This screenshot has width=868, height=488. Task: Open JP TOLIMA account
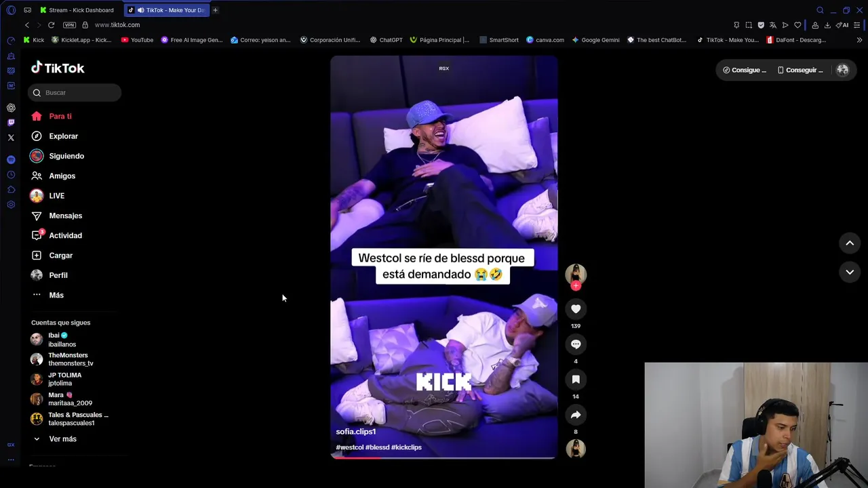[56, 379]
